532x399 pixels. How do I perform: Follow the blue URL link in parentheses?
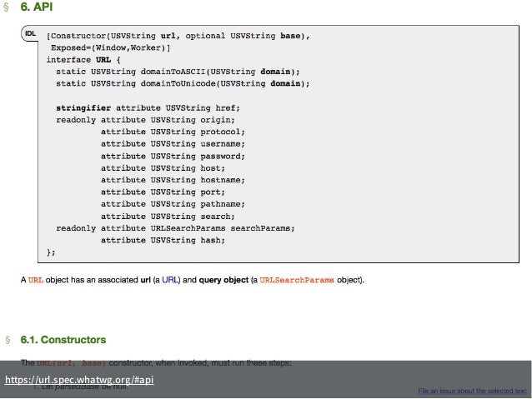coord(171,280)
